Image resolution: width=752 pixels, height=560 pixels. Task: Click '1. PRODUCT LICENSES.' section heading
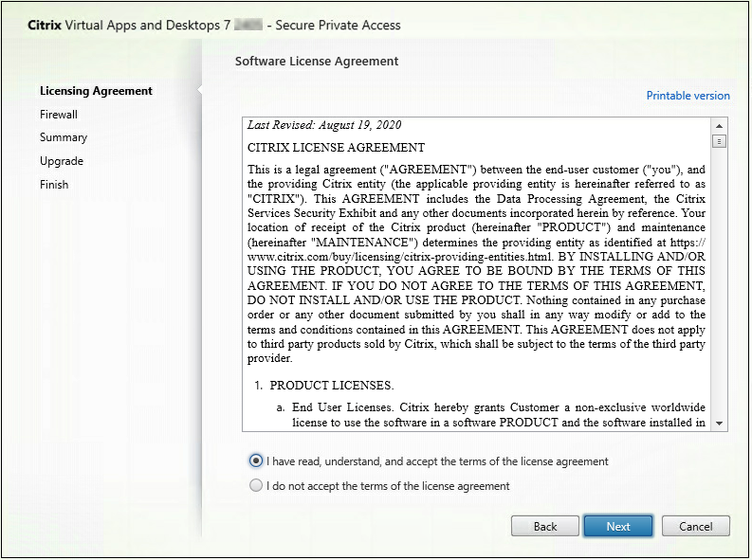(x=324, y=385)
